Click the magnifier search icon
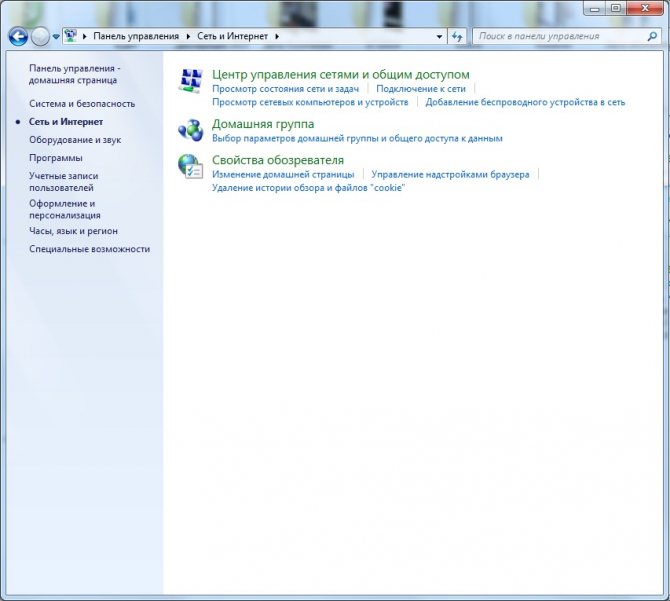The width and height of the screenshot is (670, 601). (x=652, y=36)
